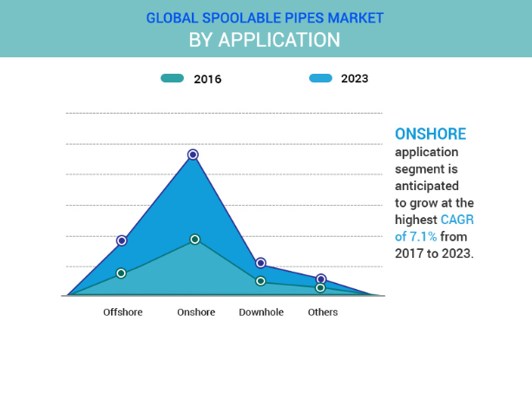Select the 2023 Onshore peak data point
This screenshot has height=401, width=532.
coord(193,154)
